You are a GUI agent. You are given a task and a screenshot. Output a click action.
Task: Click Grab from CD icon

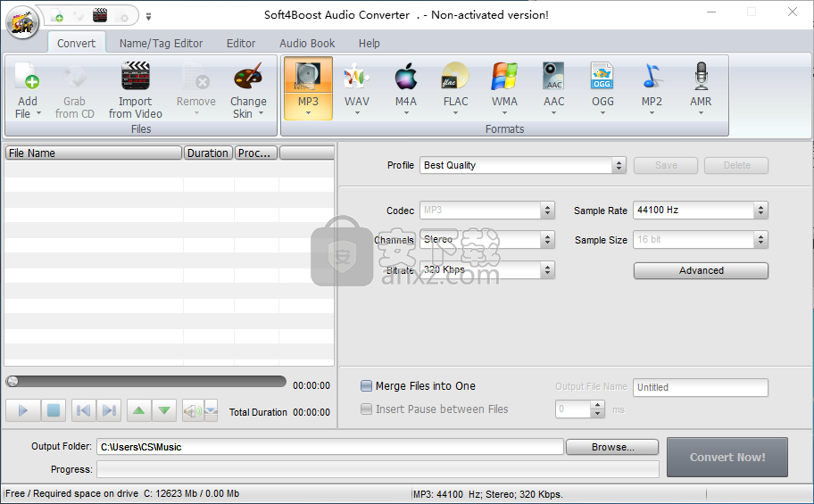(74, 77)
